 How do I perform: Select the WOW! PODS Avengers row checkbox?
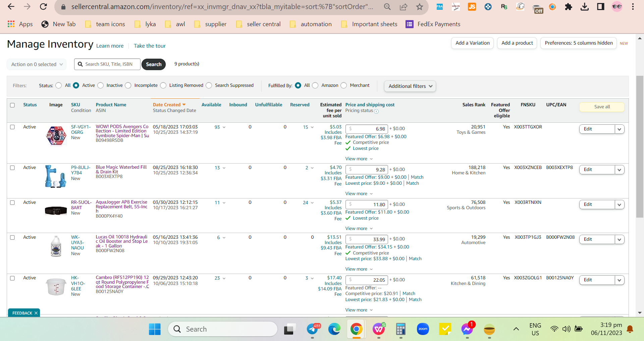[x=12, y=127]
